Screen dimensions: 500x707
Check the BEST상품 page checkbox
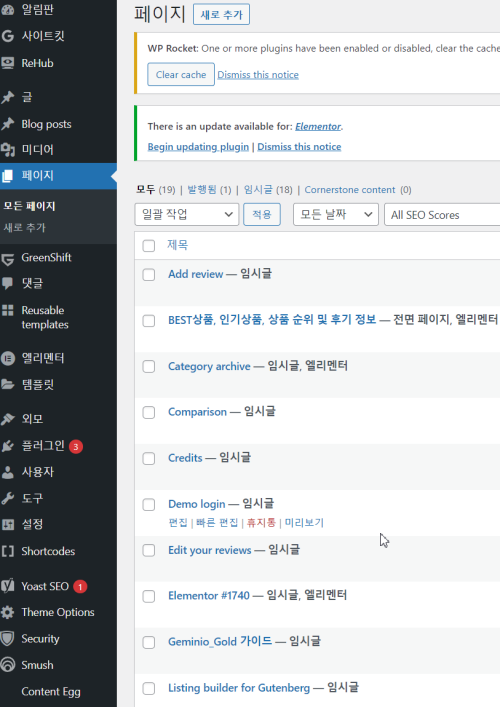(x=149, y=321)
